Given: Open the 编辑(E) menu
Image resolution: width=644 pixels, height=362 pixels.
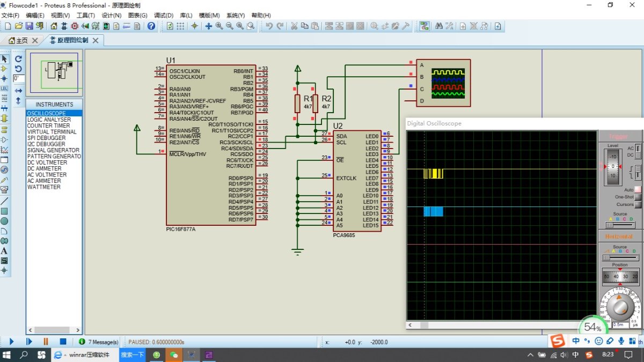Looking at the screenshot, I should (x=35, y=16).
